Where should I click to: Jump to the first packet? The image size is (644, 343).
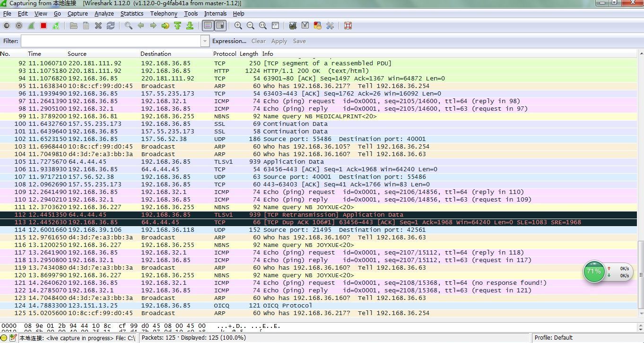click(178, 26)
